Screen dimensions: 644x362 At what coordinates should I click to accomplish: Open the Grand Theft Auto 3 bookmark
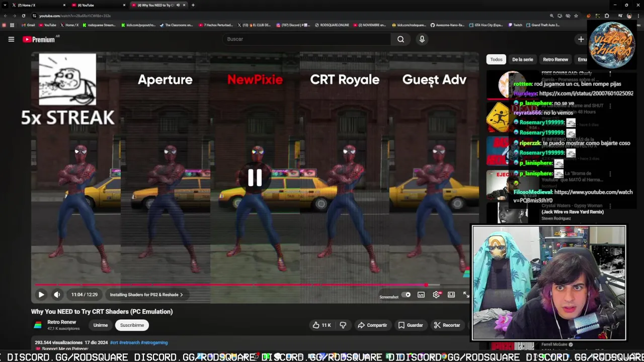[x=543, y=25]
